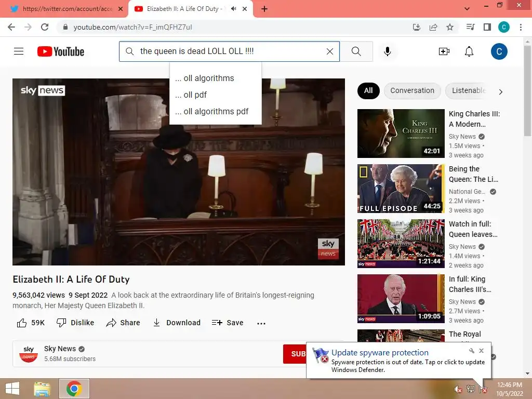532x399 pixels.
Task: Start voice search with microphone icon
Action: click(x=388, y=51)
